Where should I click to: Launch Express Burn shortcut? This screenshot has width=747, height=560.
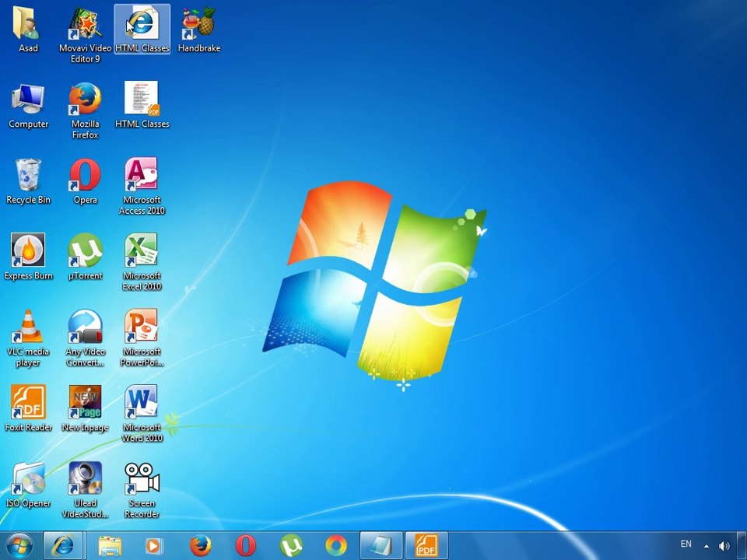pyautogui.click(x=28, y=257)
